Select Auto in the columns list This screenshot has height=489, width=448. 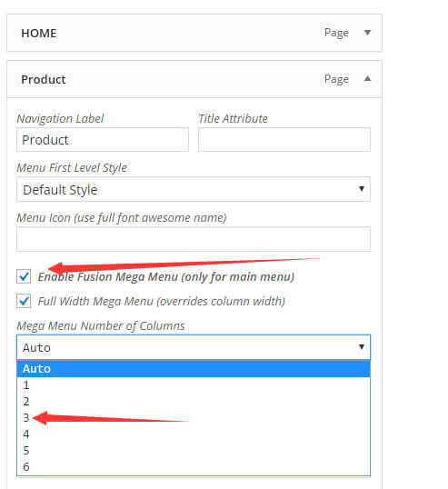coord(194,369)
